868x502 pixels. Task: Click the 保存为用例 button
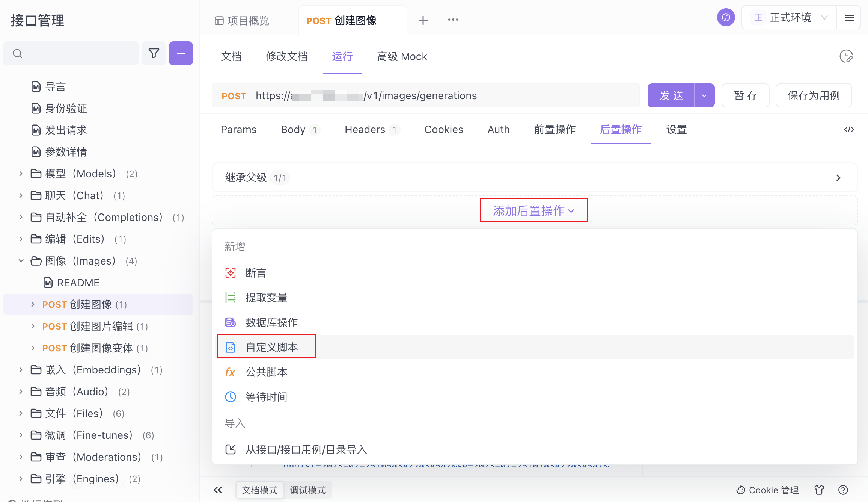point(814,95)
